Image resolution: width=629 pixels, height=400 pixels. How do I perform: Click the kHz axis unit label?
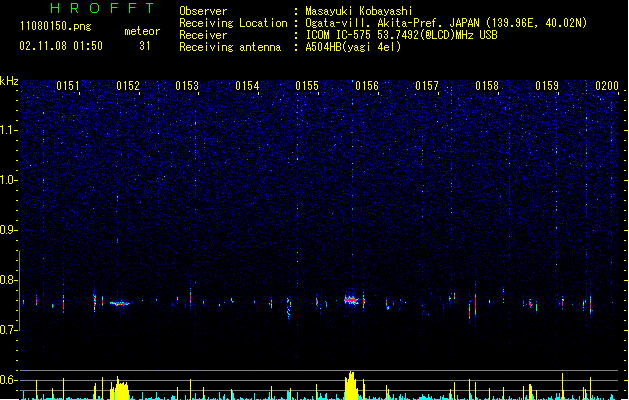[9, 81]
